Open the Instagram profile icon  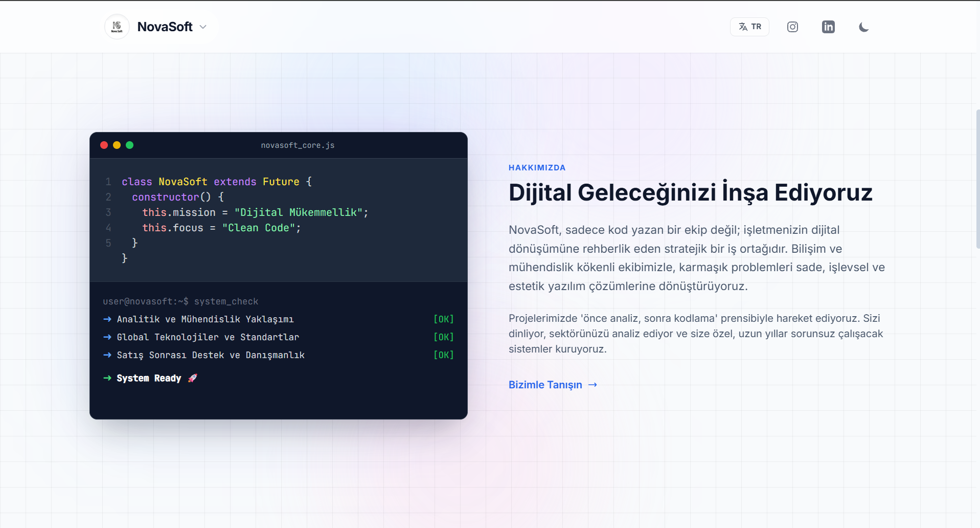(x=792, y=27)
